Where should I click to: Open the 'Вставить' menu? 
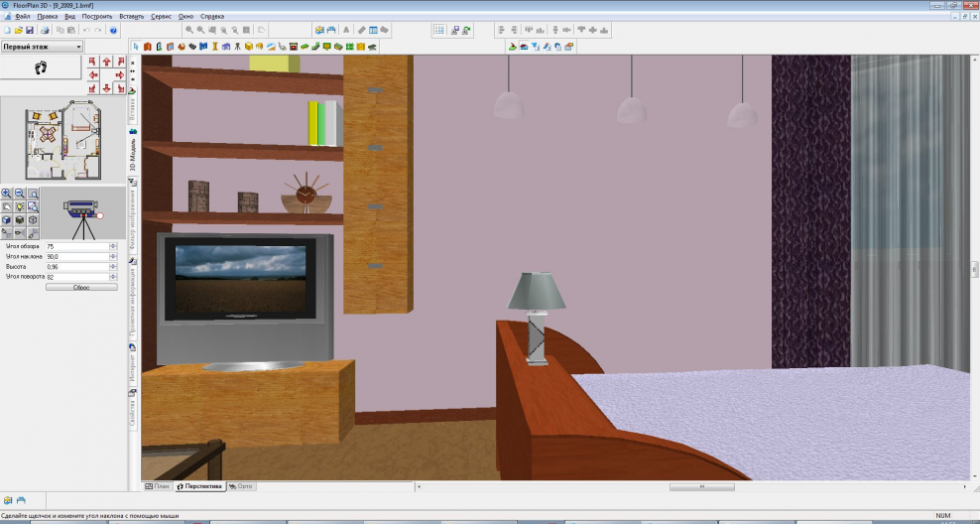(x=131, y=16)
